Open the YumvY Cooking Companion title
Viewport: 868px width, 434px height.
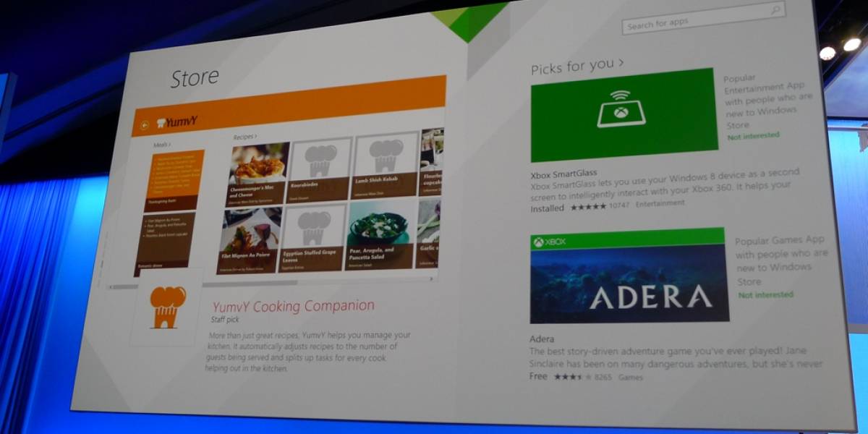coord(294,306)
